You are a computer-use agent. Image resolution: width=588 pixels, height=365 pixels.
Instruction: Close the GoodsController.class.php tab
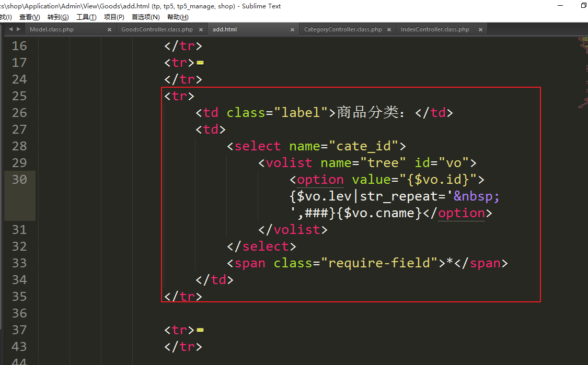coord(201,30)
